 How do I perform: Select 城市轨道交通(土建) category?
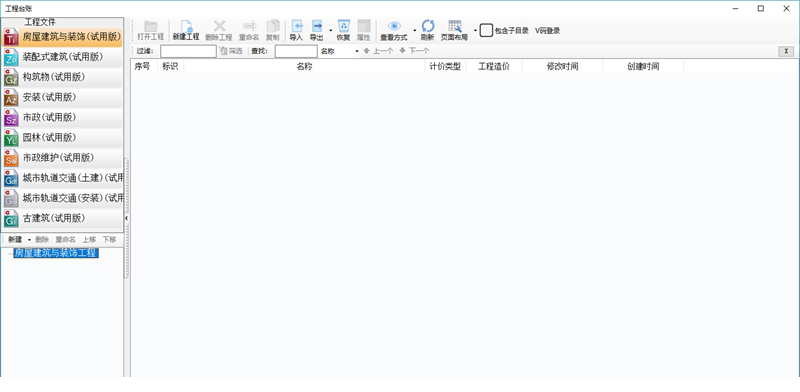(x=62, y=178)
